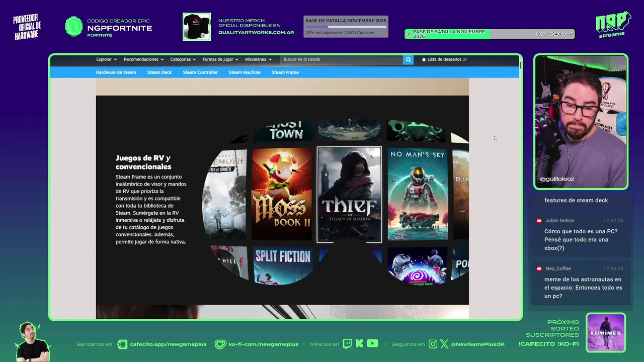Click the green Epic creator code coin
Image resolution: width=644 pixels, height=362 pixels.
pos(74,27)
